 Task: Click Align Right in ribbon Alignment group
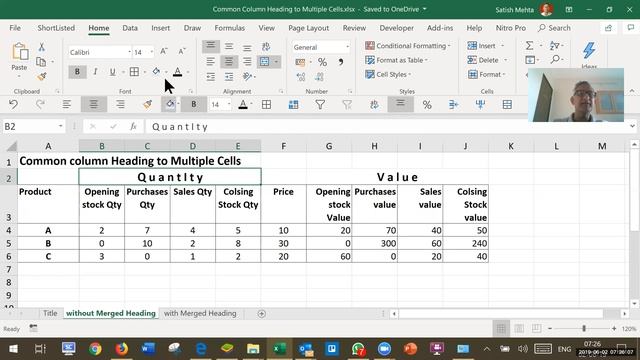[x=247, y=62]
